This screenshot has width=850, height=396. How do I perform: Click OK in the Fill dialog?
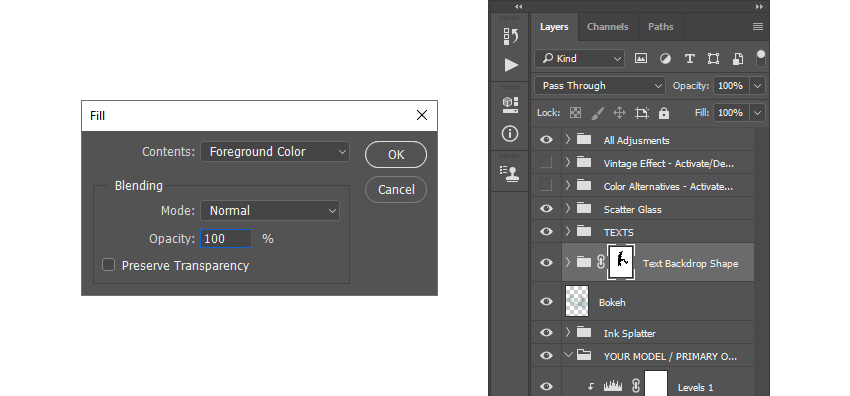click(396, 154)
